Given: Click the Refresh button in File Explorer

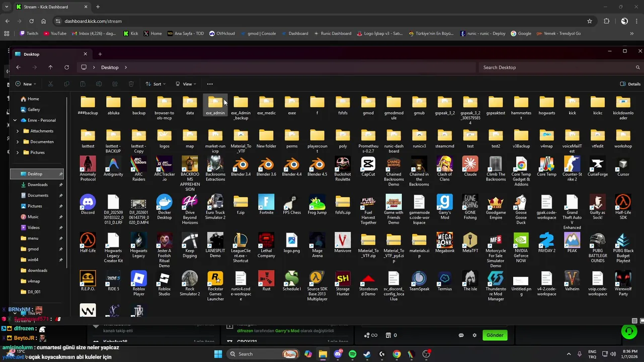Looking at the screenshot, I should point(66,67).
